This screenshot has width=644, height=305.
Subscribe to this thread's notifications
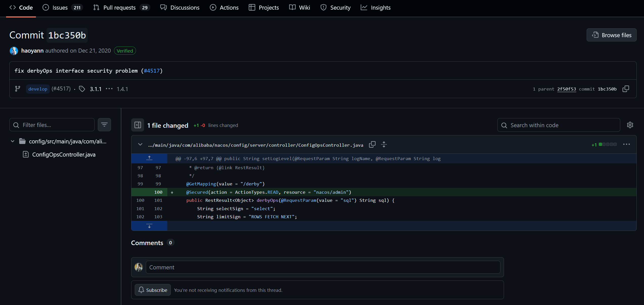(153, 290)
